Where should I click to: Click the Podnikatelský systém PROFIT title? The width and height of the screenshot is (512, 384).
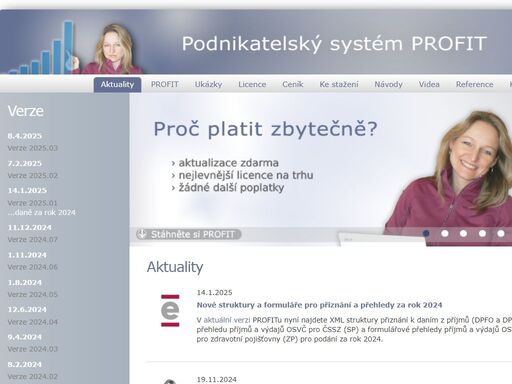pos(334,44)
